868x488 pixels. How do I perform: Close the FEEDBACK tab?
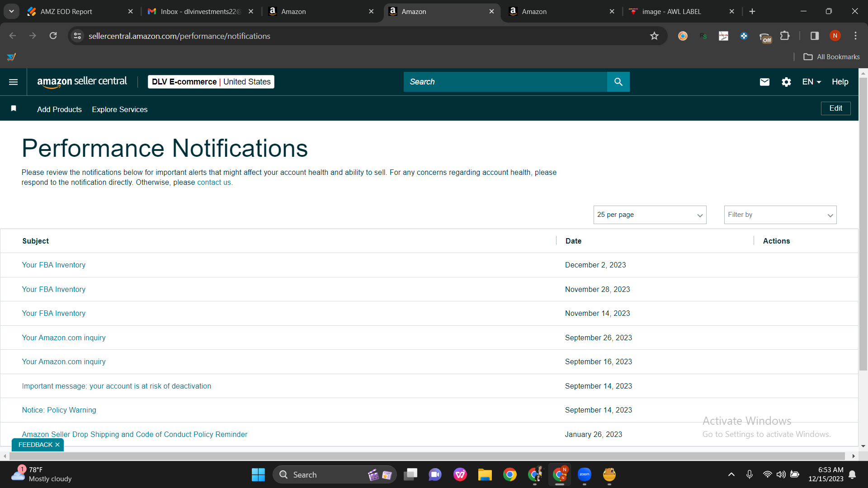pyautogui.click(x=57, y=445)
